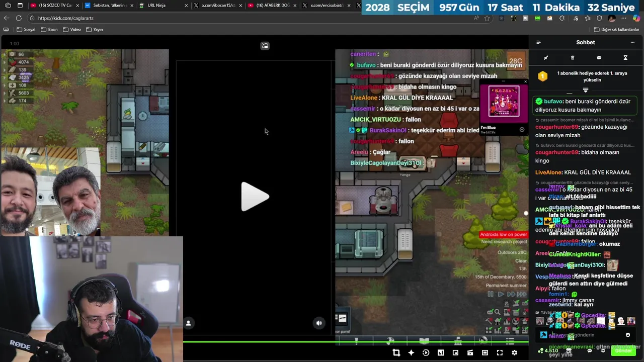Click the sword moderation icon in chat
The width and height of the screenshot is (644, 362).
coord(546,58)
